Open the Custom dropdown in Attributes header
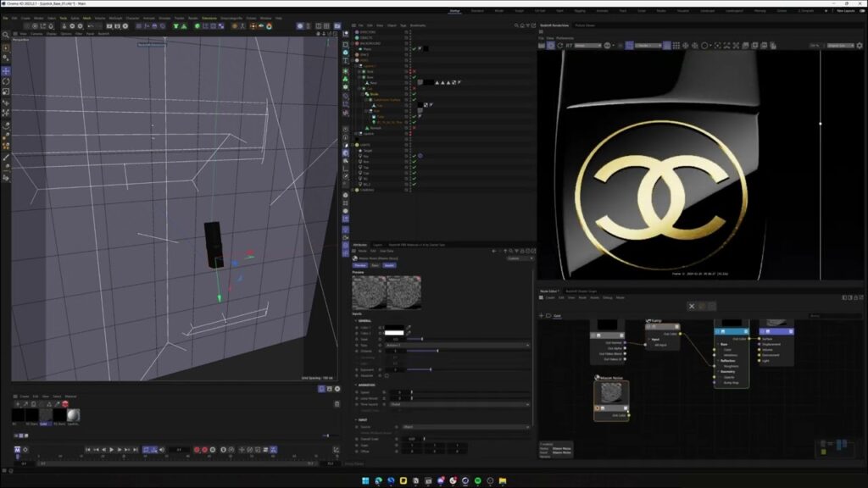 tap(520, 258)
